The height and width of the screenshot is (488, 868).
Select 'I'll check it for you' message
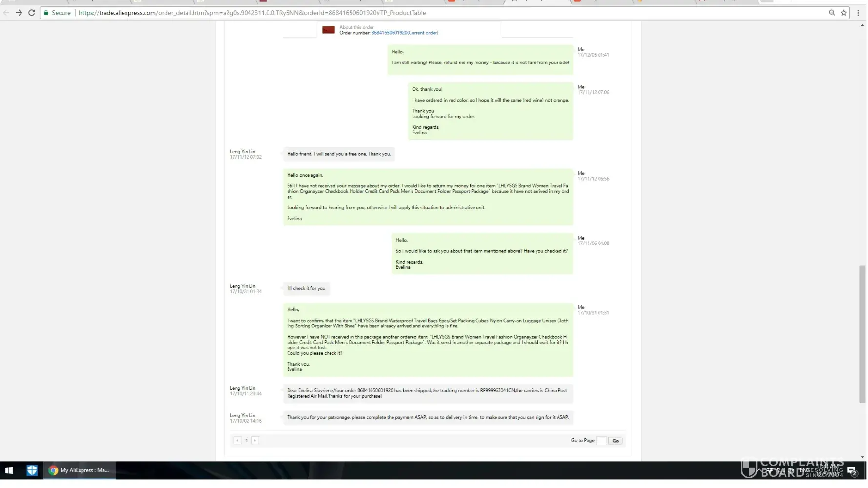(306, 288)
